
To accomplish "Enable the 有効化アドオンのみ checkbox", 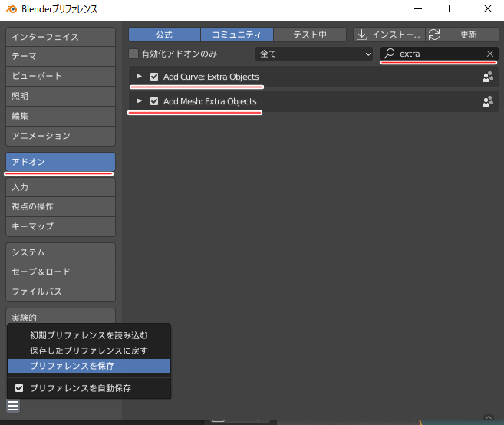I will (134, 54).
